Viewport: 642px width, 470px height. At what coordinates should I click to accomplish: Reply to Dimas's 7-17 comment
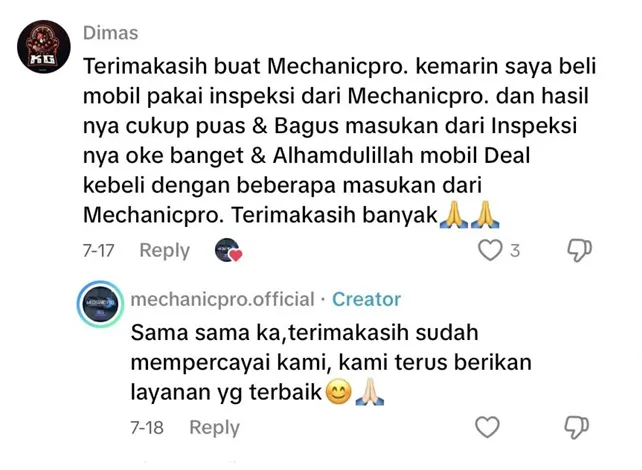165,250
